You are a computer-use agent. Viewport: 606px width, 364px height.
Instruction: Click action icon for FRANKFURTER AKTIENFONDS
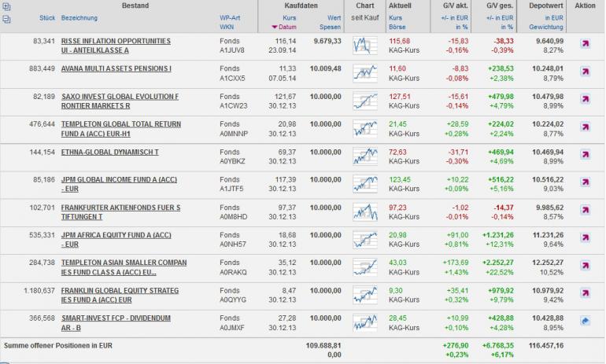tap(585, 211)
